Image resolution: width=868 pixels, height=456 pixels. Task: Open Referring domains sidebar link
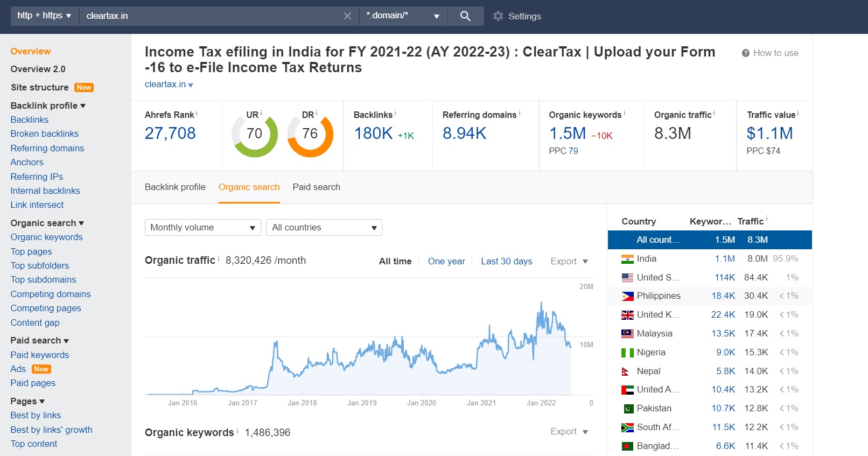pyautogui.click(x=47, y=148)
